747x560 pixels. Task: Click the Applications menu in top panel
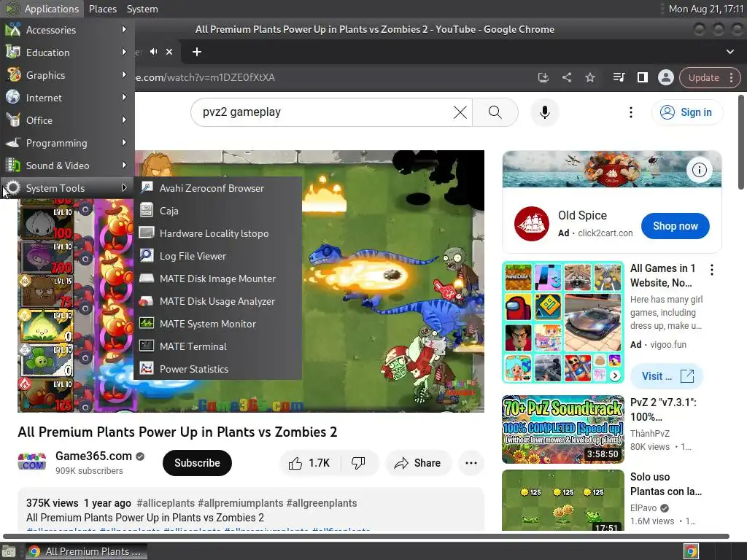[42, 9]
